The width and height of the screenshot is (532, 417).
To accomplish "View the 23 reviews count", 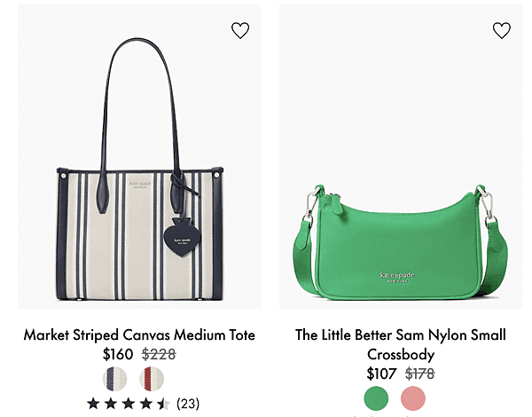I will point(188,404).
